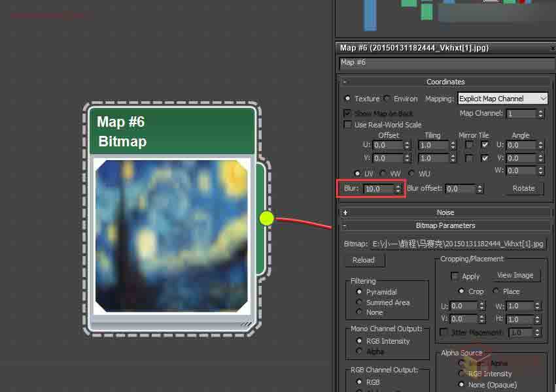Select Alpha under Mono Channel Output
The image size is (556, 392).
point(359,351)
